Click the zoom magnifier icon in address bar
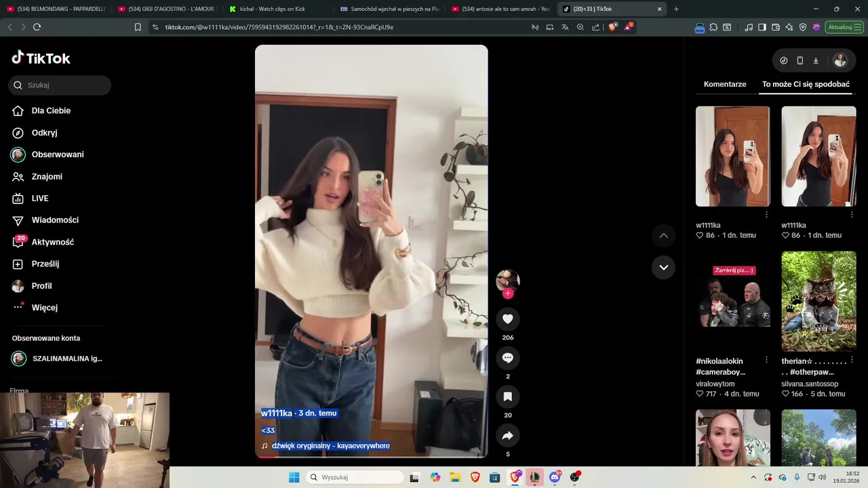Viewport: 868px width, 488px height. click(580, 27)
